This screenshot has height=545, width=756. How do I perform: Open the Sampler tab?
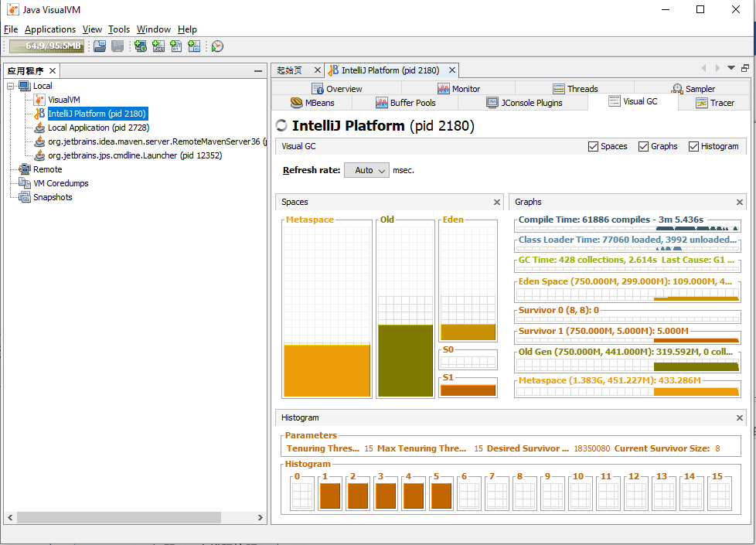[693, 89]
